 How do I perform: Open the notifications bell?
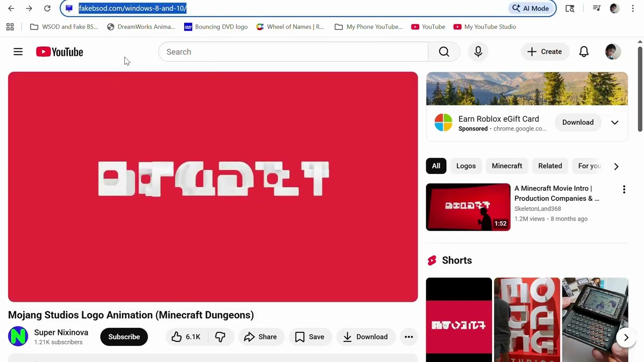click(x=584, y=52)
